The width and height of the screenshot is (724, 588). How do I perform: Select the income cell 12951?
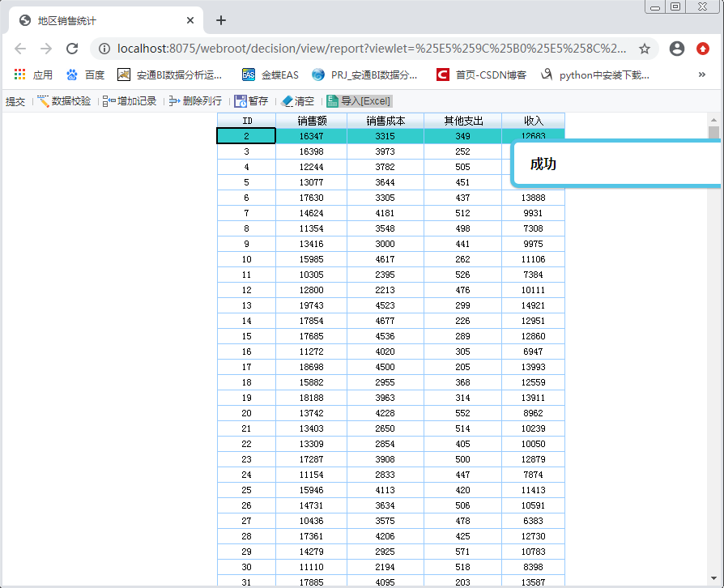pos(534,321)
